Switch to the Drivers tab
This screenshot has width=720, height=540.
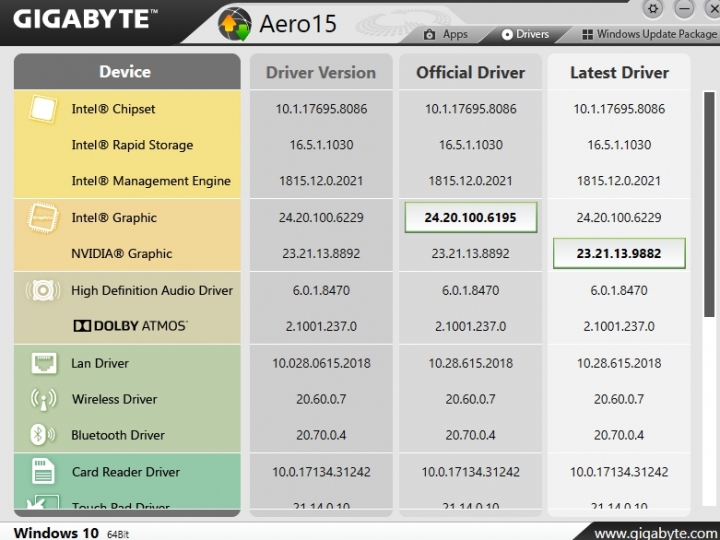pyautogui.click(x=525, y=34)
